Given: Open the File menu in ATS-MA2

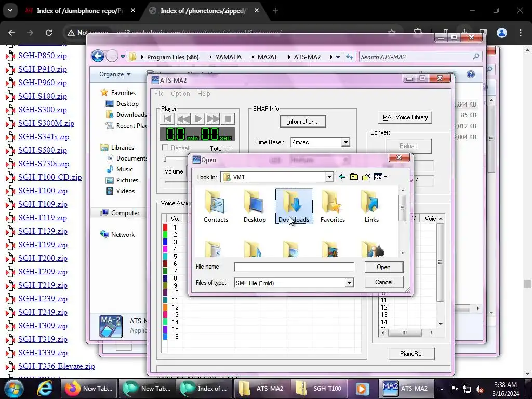Looking at the screenshot, I should 159,94.
